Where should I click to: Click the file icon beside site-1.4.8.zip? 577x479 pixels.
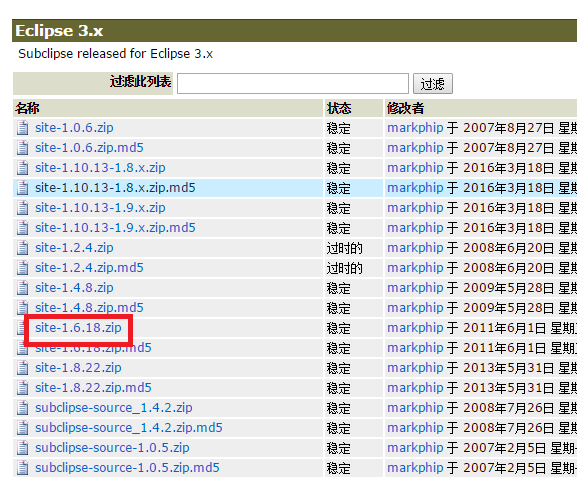point(22,288)
